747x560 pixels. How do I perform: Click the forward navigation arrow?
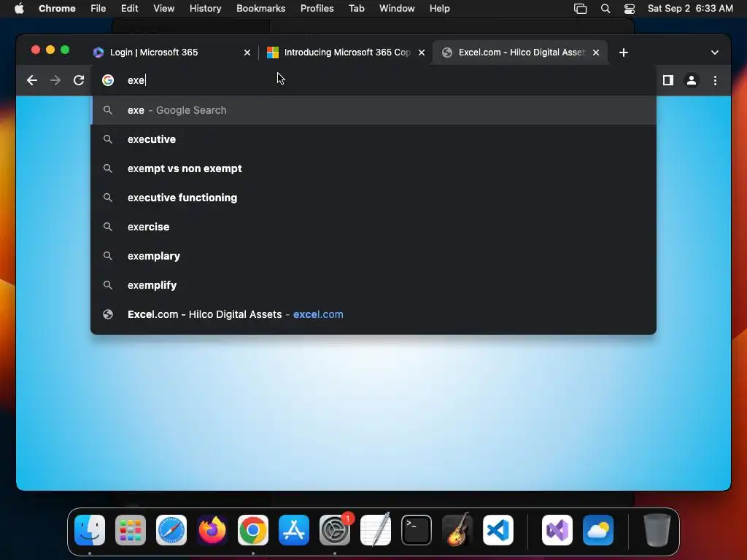coord(55,80)
